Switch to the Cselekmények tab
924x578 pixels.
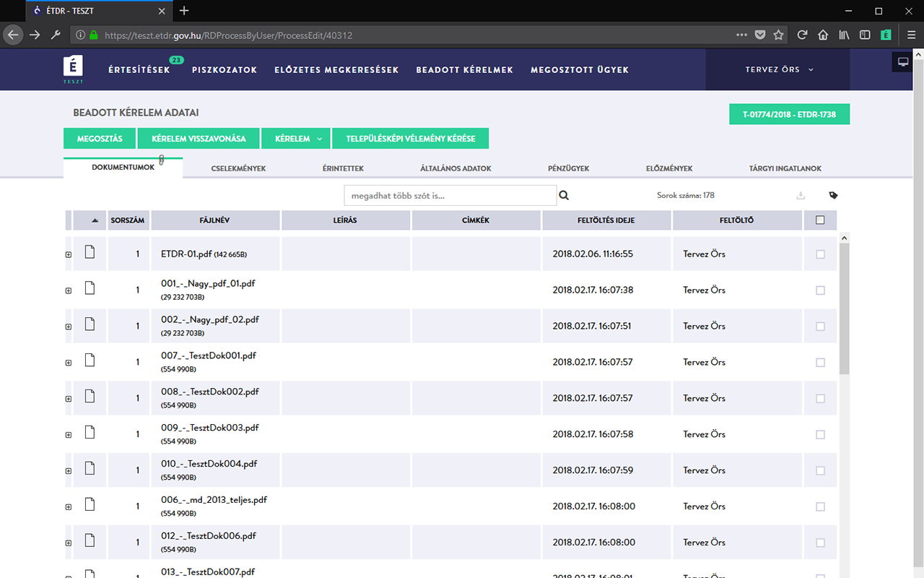coord(238,168)
